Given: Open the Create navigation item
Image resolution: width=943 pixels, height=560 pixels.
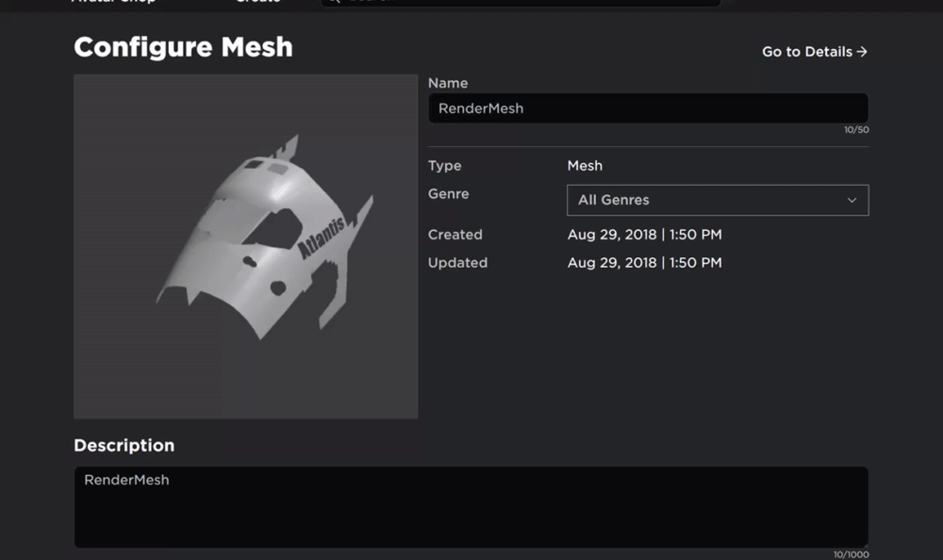Looking at the screenshot, I should click(x=257, y=2).
